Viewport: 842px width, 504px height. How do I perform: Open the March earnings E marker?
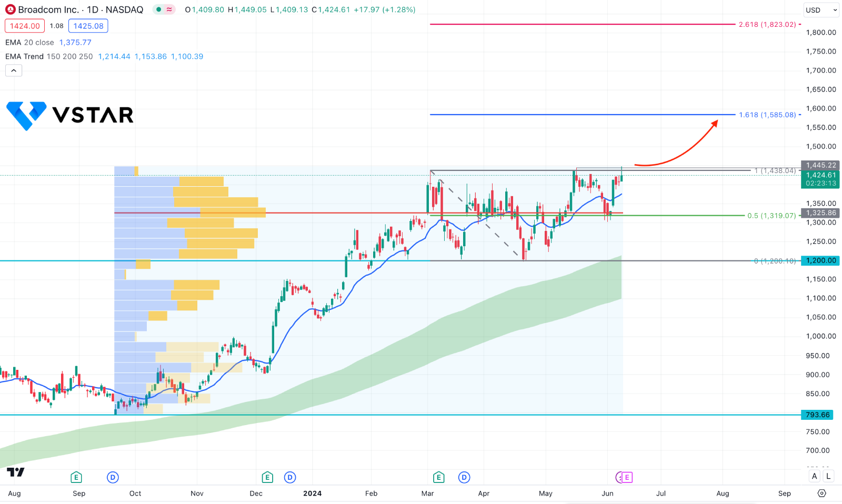pyautogui.click(x=438, y=477)
